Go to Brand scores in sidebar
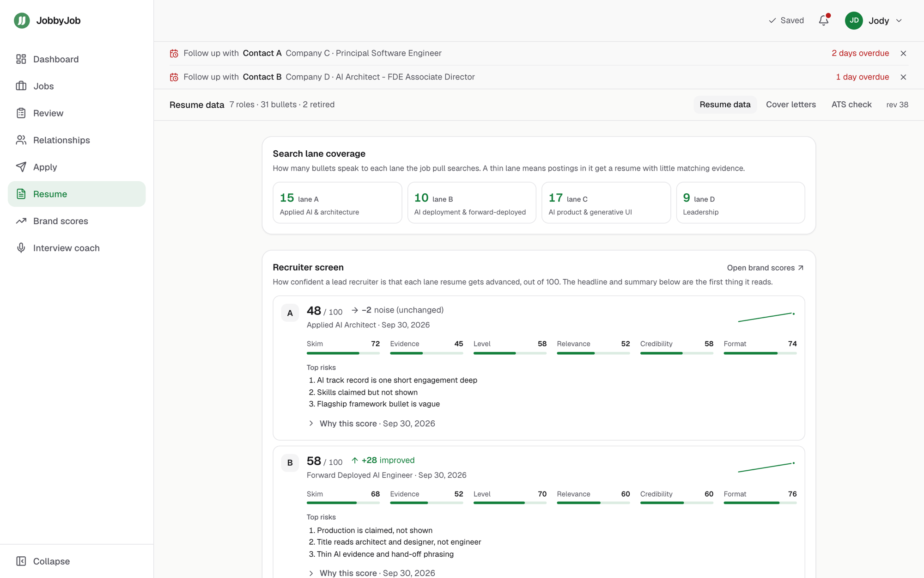This screenshot has width=924, height=578. (x=77, y=221)
